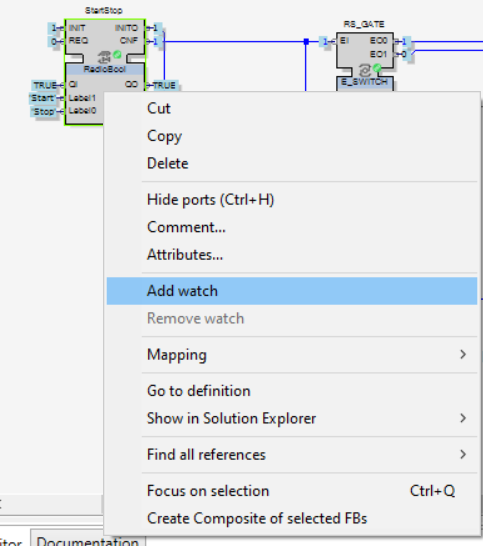Click the TRUE value on QO output
The height and width of the screenshot is (546, 483).
[x=164, y=85]
